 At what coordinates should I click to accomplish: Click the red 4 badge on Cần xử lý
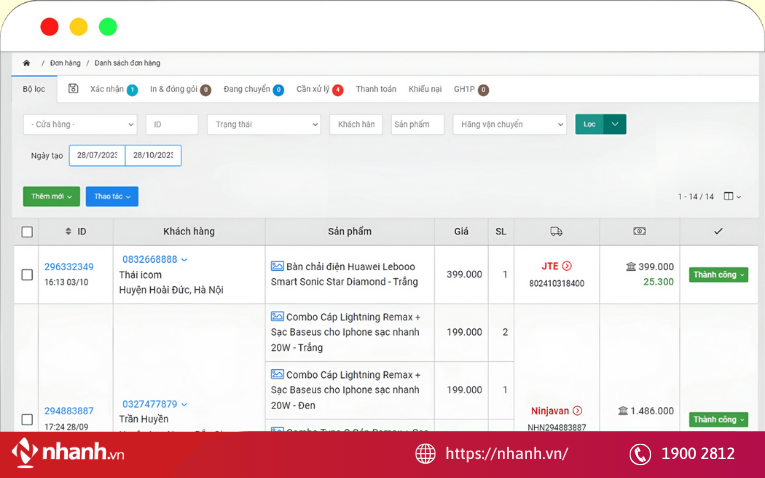tap(338, 90)
